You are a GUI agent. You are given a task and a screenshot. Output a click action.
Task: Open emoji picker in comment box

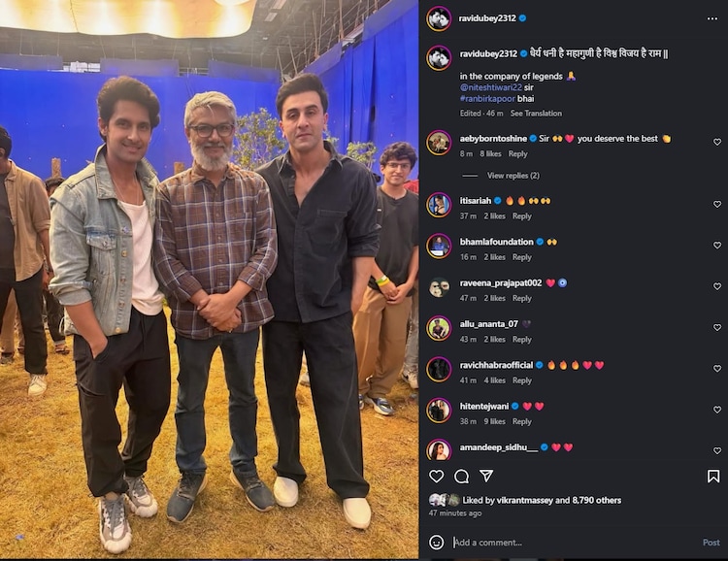tap(436, 542)
